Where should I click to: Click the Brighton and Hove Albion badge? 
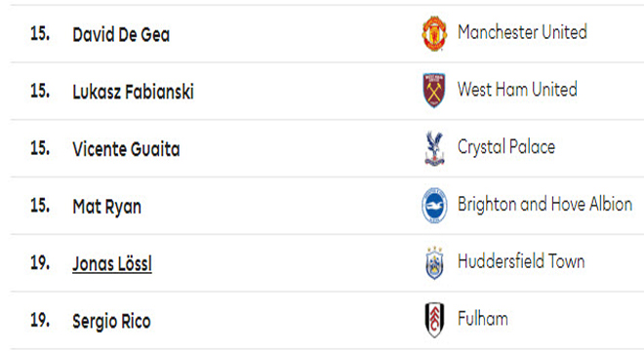pyautogui.click(x=434, y=206)
